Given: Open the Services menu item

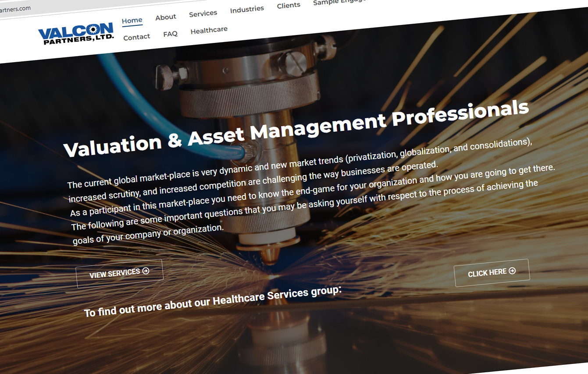Looking at the screenshot, I should click(203, 14).
